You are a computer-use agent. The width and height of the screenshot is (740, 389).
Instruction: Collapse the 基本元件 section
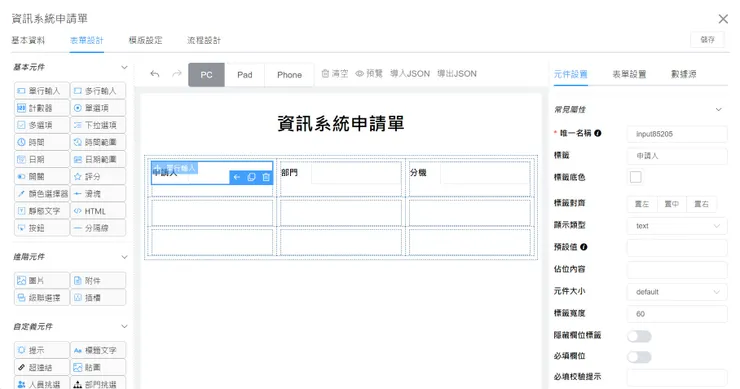tap(124, 68)
